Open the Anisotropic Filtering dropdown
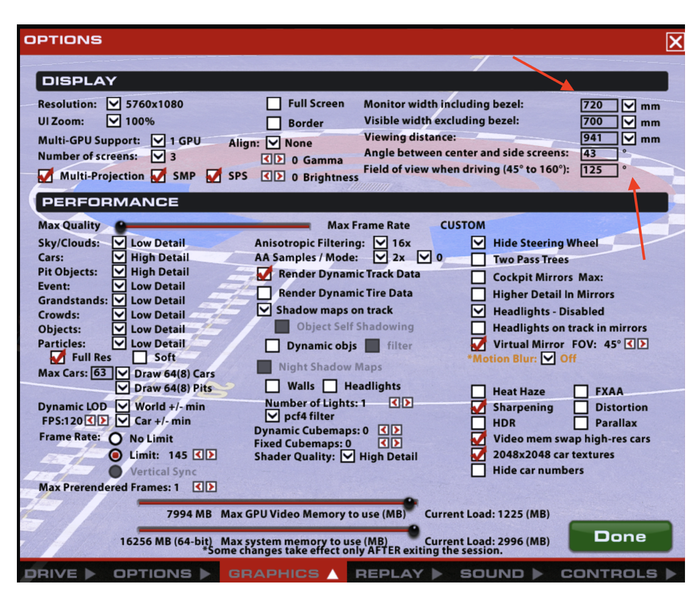Screen dimensions: 700x605 (x=381, y=242)
